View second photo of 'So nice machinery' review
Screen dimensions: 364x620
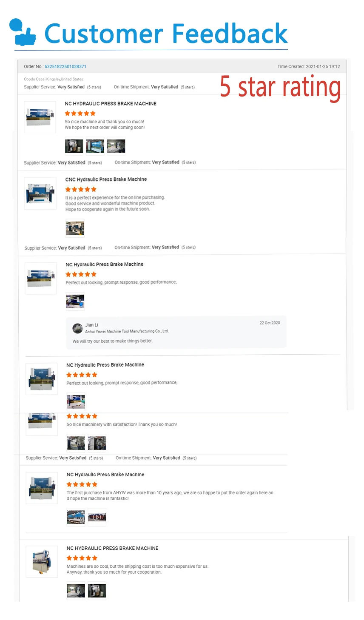click(97, 443)
